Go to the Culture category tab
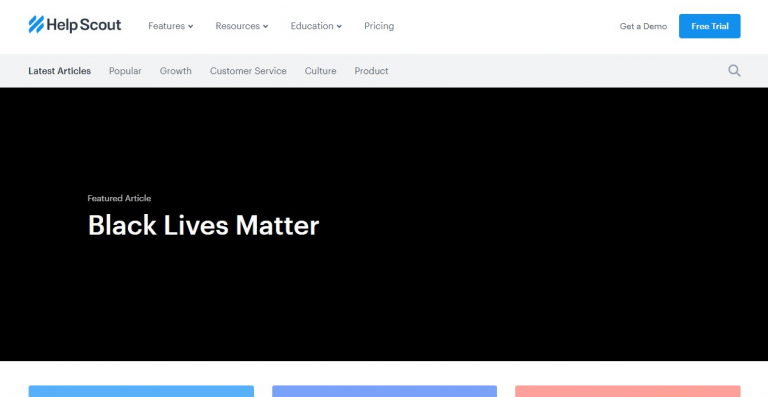The height and width of the screenshot is (397, 768). [320, 71]
